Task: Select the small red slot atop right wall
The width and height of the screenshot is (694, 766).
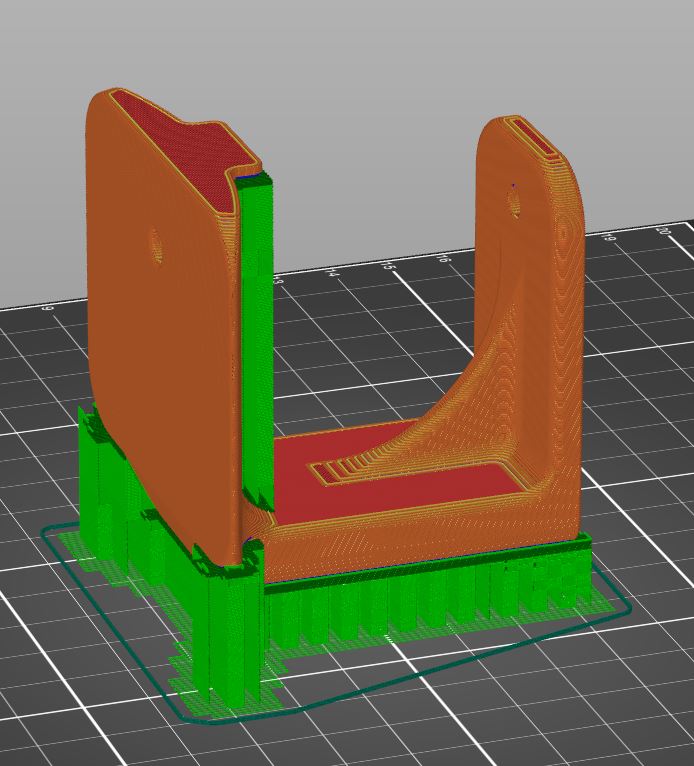Action: click(x=535, y=138)
